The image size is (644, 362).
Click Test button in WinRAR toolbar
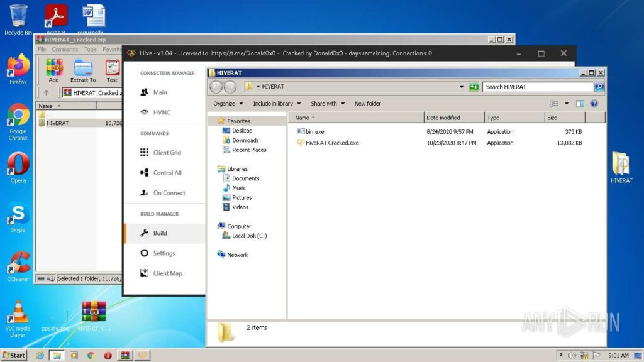pos(112,70)
